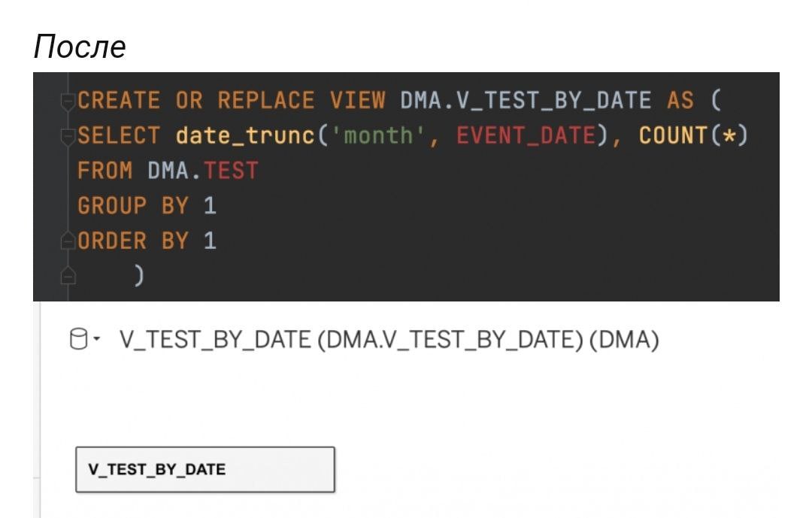Collapse the fold marker on the CREATE line
812x518 pixels.
pyautogui.click(x=68, y=101)
